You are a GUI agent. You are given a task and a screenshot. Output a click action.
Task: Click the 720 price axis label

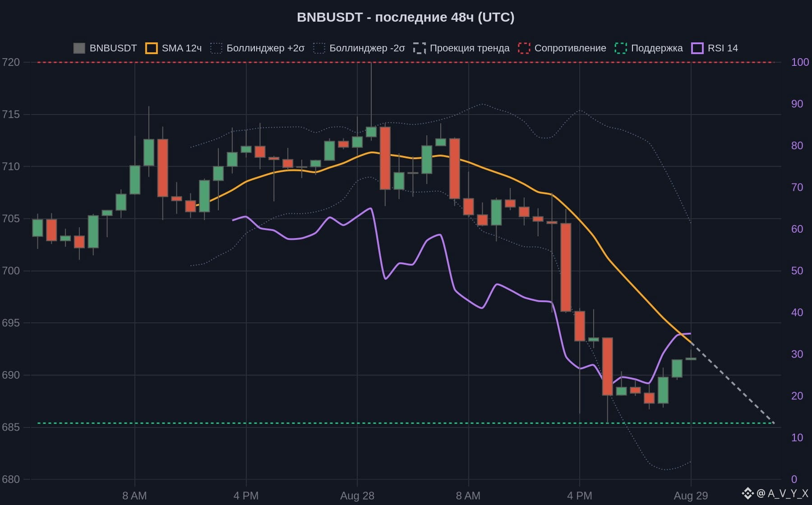pos(11,62)
